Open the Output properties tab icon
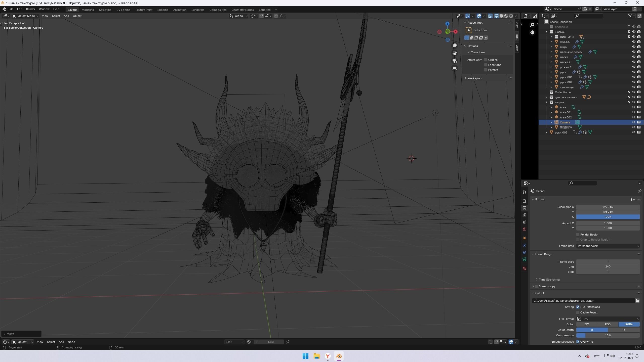The width and height of the screenshot is (644, 362). click(525, 208)
